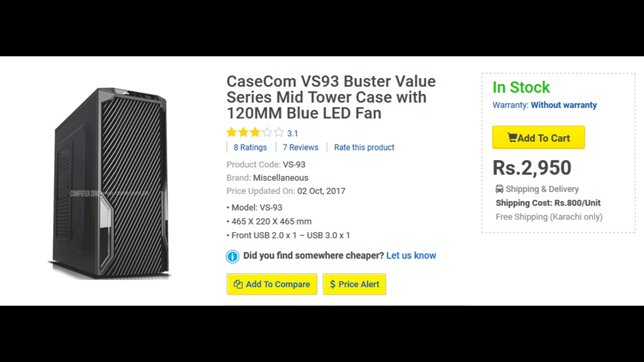
Task: Click the third rating star
Action: click(255, 133)
